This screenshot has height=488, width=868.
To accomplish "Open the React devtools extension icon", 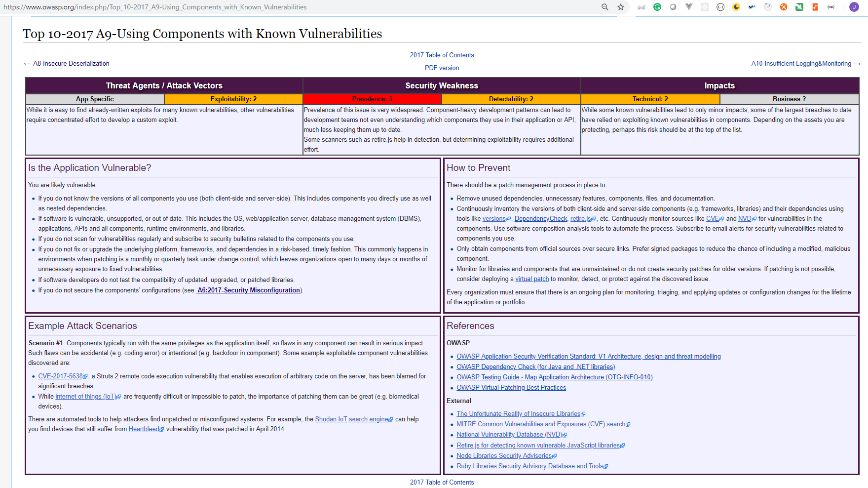I will click(705, 7).
